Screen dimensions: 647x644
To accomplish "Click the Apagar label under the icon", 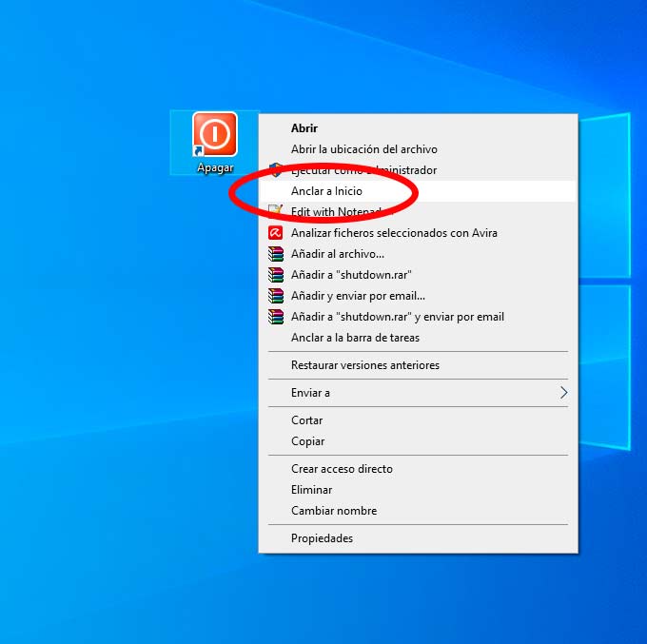I will tap(215, 168).
